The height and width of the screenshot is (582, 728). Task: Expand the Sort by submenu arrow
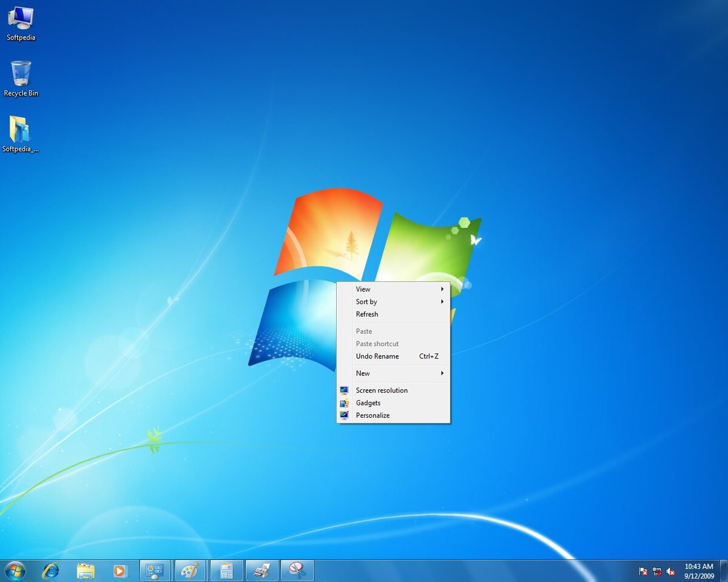coord(442,301)
